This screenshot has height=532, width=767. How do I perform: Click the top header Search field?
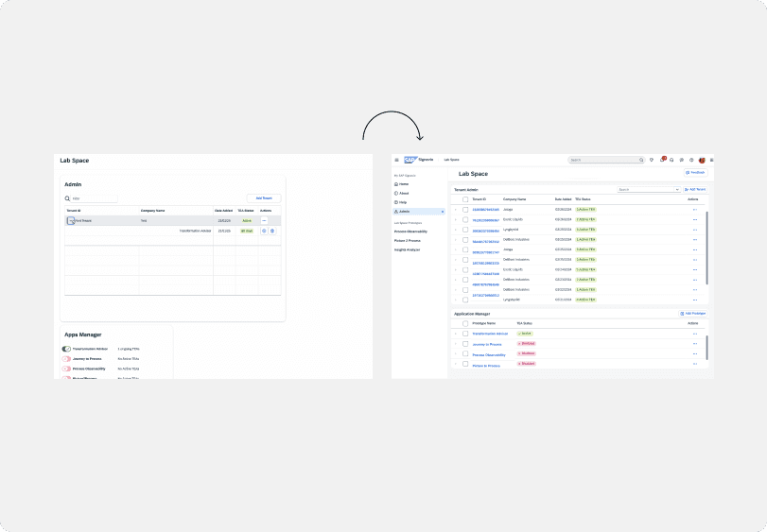(606, 160)
